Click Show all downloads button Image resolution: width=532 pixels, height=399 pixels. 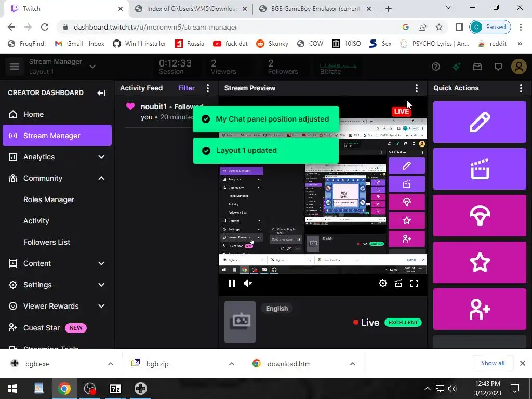(493, 363)
